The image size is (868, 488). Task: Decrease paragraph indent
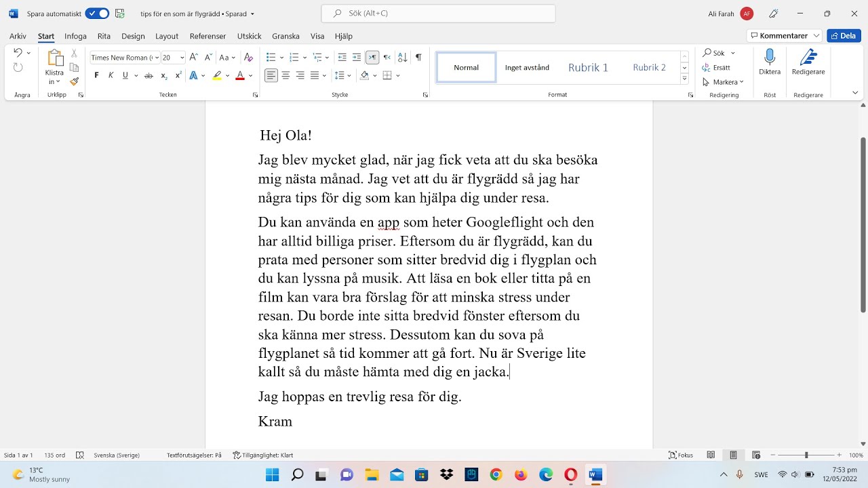[x=342, y=58]
